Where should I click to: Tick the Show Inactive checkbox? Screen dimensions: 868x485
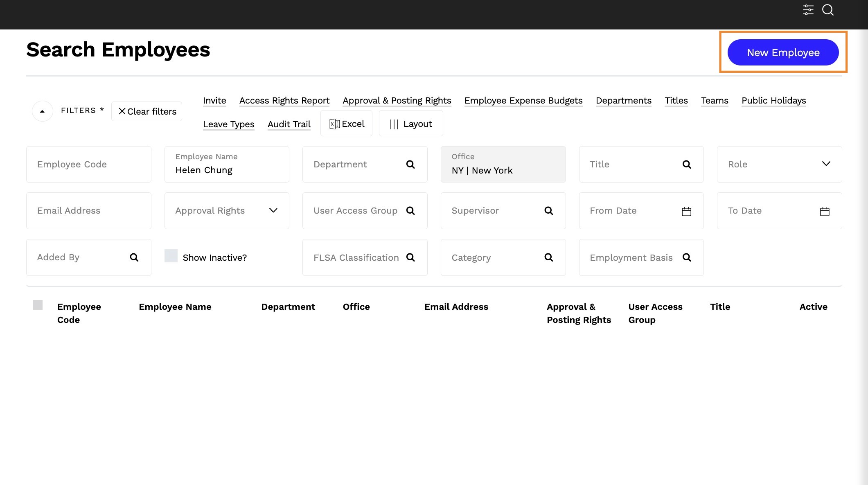(171, 256)
